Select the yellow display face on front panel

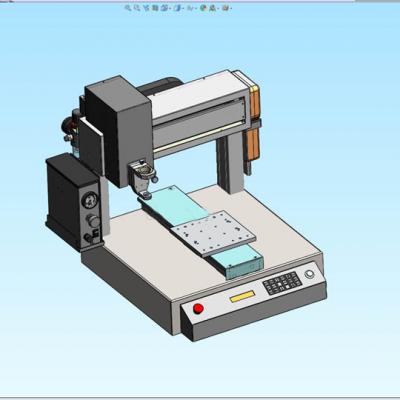[x=242, y=296]
